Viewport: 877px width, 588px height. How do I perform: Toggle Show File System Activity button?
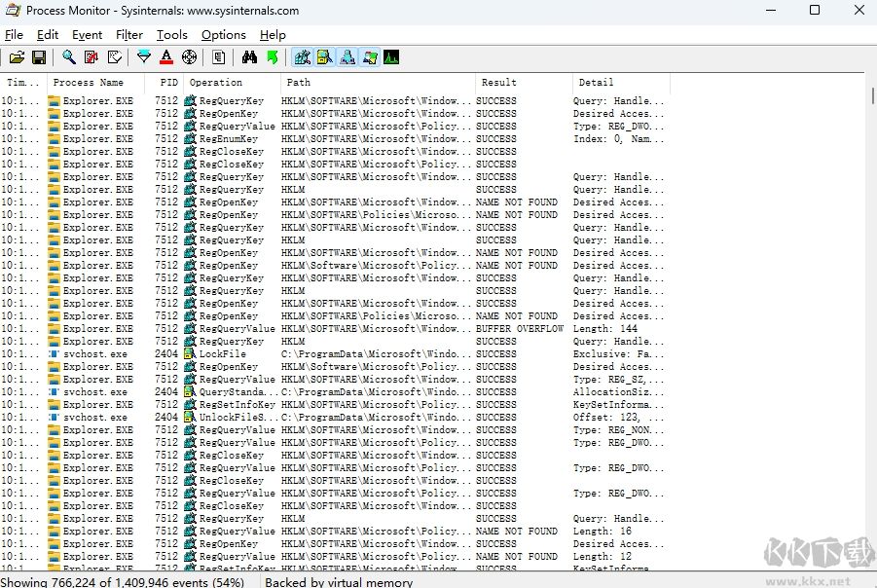coord(324,57)
